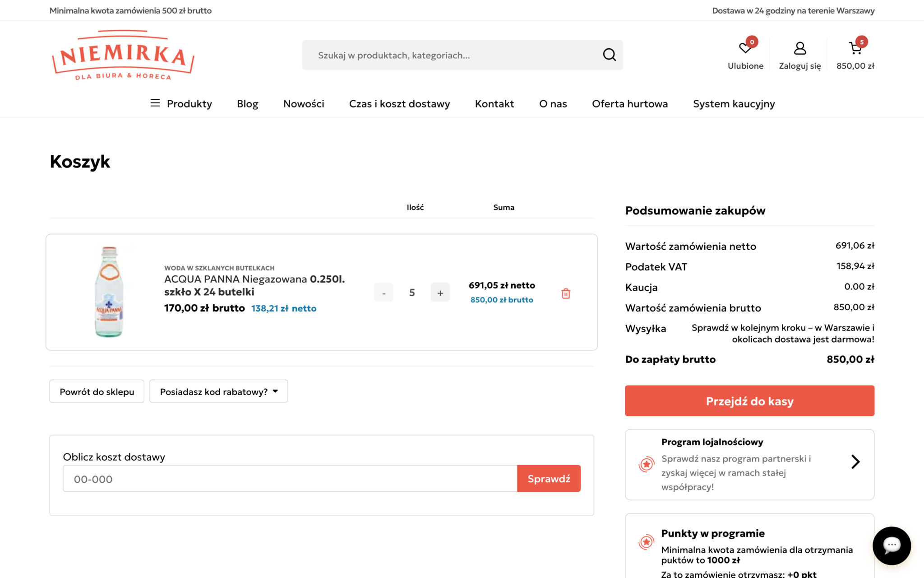Click the quantity value 5
This screenshot has width=924, height=578.
click(412, 293)
